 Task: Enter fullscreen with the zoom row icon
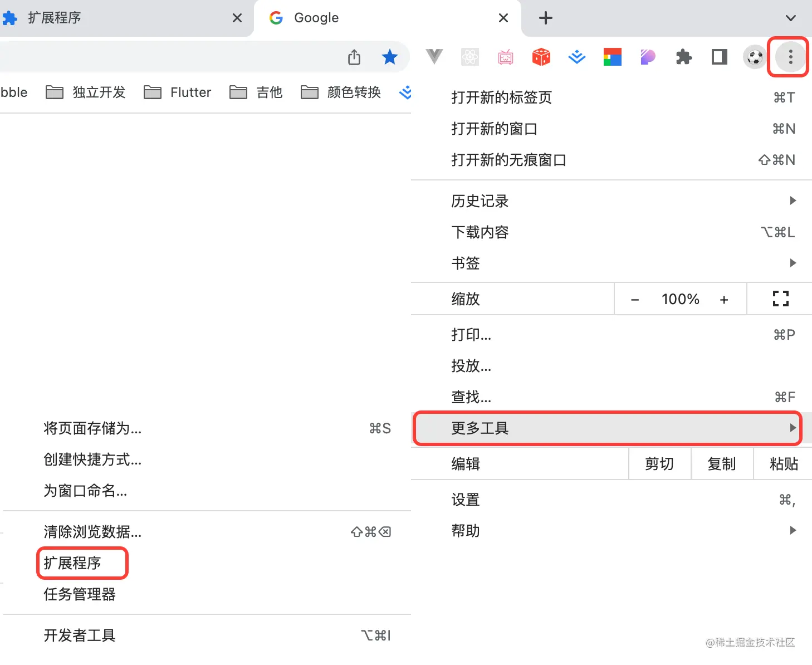781,299
